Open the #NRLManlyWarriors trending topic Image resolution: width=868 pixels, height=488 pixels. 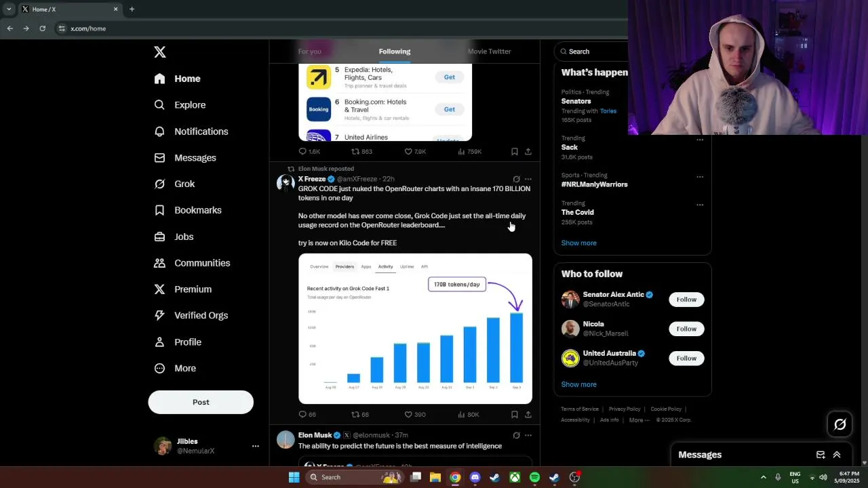click(x=594, y=184)
